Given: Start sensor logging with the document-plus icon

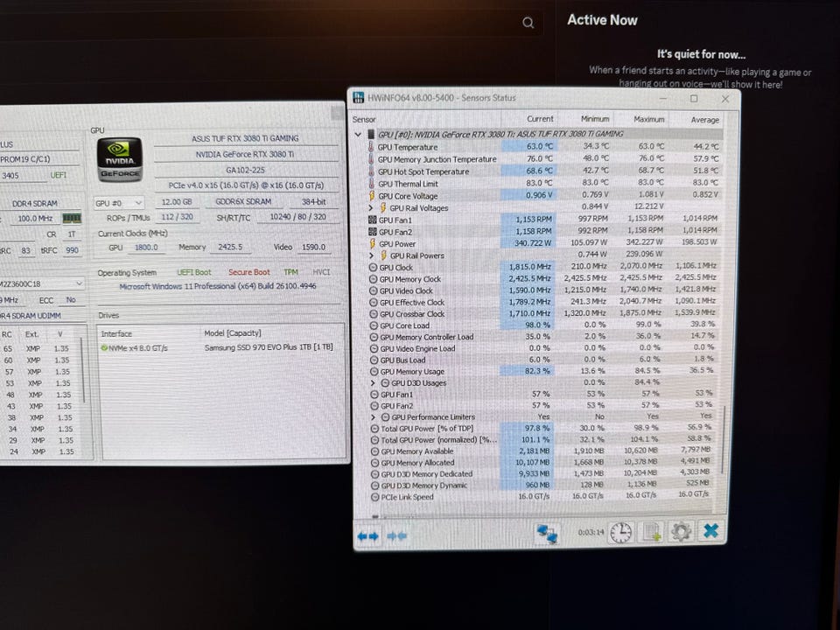Looking at the screenshot, I should 652,533.
